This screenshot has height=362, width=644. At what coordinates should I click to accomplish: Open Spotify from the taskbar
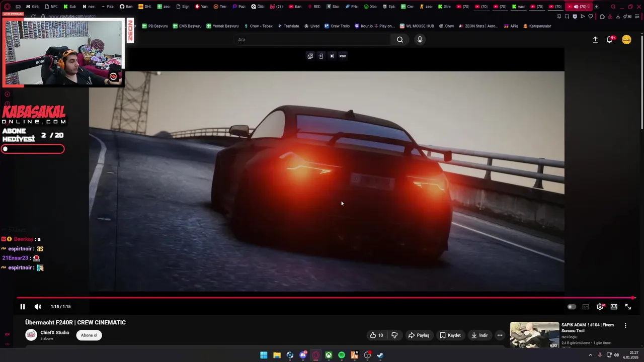342,355
